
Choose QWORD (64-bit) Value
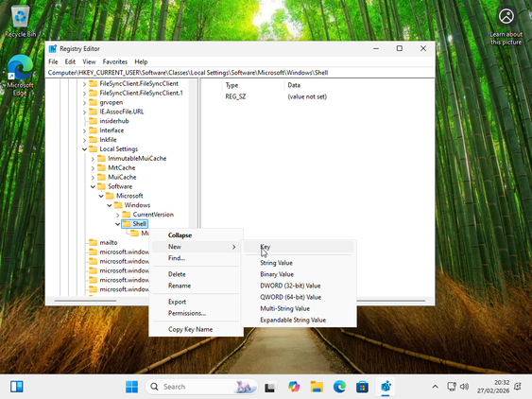299,297
